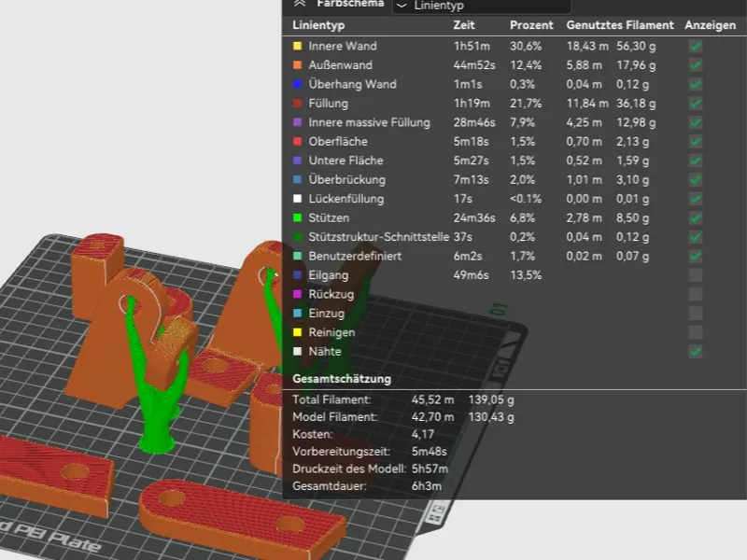The width and height of the screenshot is (747, 560).
Task: Click the 56,30 g filament weight
Action: point(636,46)
